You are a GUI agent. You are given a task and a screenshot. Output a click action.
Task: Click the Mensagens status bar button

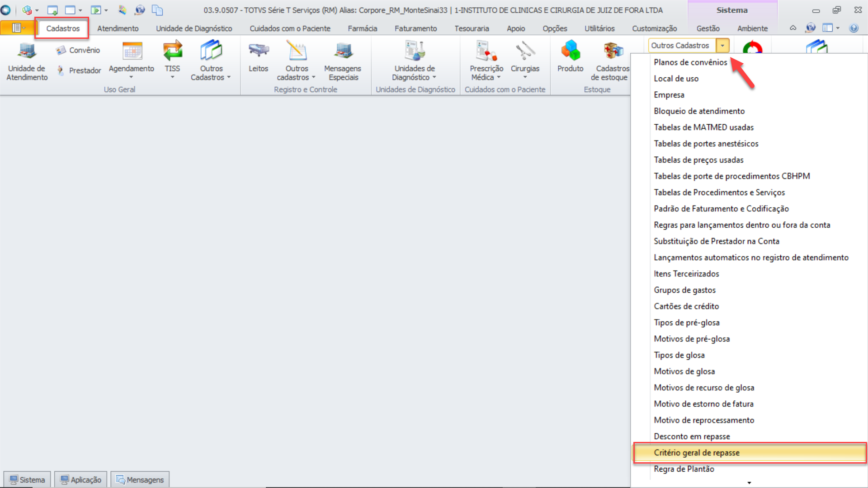[x=140, y=479]
